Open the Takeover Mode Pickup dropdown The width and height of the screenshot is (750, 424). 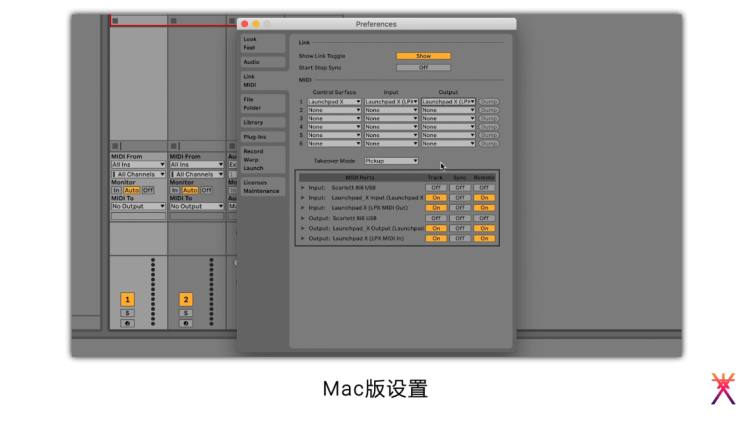[x=391, y=161]
